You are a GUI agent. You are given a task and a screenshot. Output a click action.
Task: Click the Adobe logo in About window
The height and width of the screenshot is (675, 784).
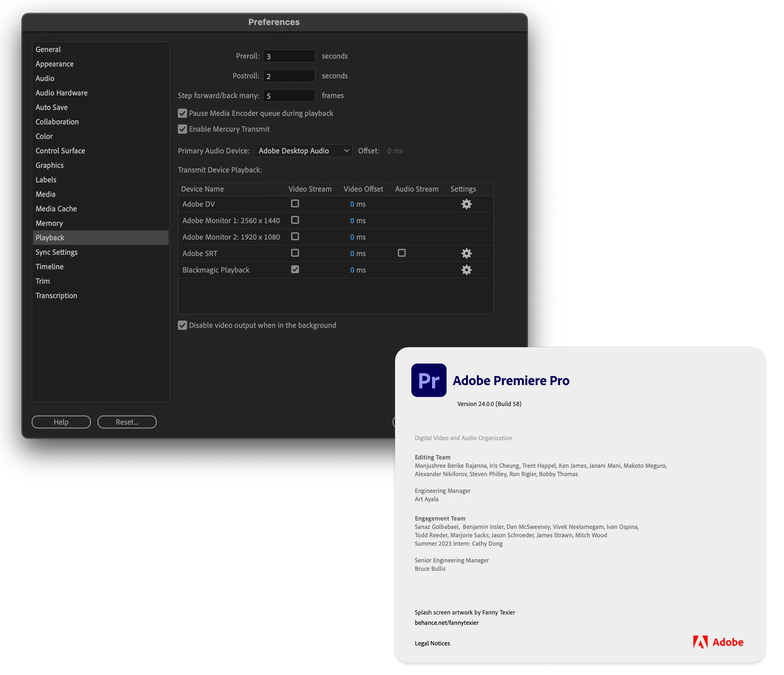coord(718,642)
